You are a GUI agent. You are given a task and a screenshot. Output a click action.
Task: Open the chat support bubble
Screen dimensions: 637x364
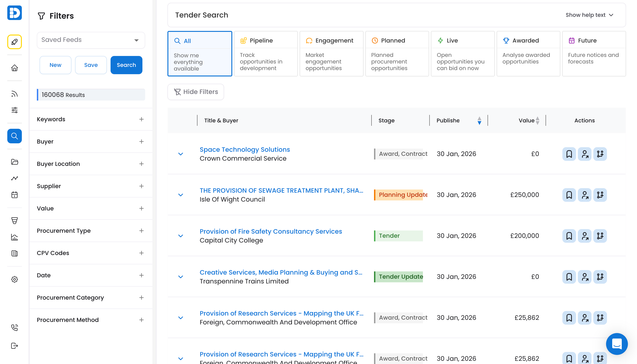tap(617, 344)
